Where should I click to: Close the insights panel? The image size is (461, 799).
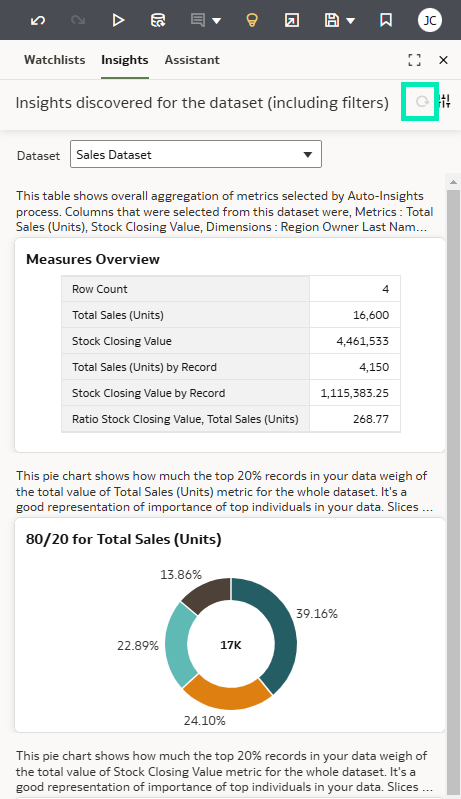coord(443,60)
